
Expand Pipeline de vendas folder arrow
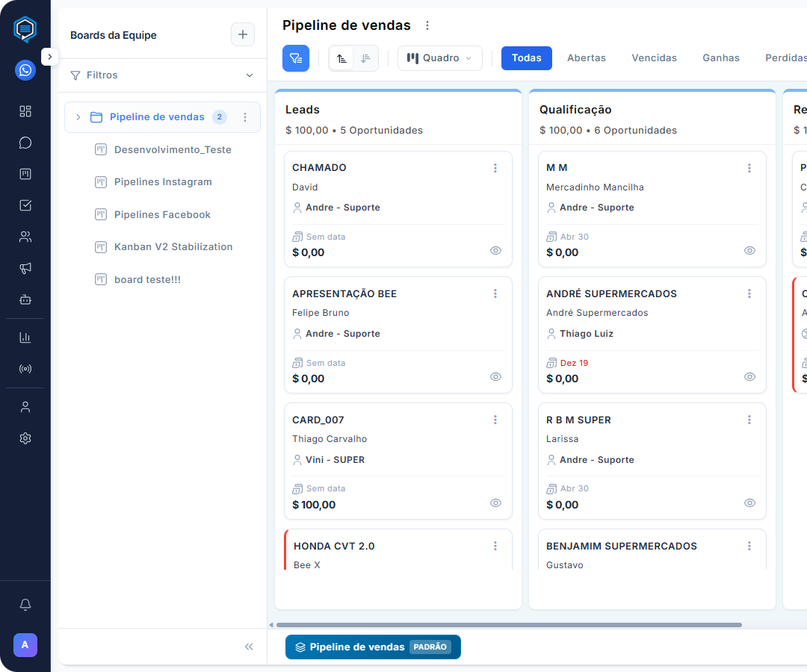(x=78, y=117)
